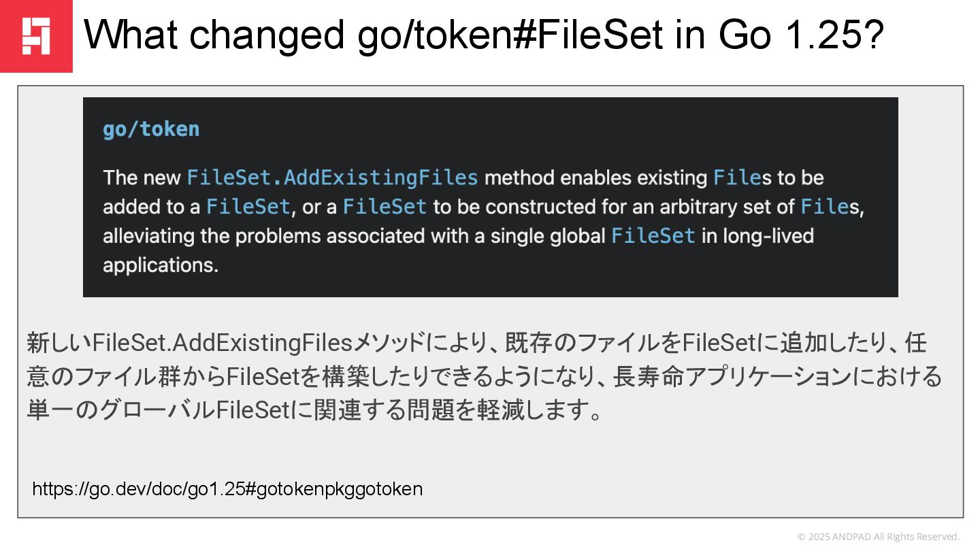
Task: Click the word 'applications.' in the dark box
Action: (161, 265)
